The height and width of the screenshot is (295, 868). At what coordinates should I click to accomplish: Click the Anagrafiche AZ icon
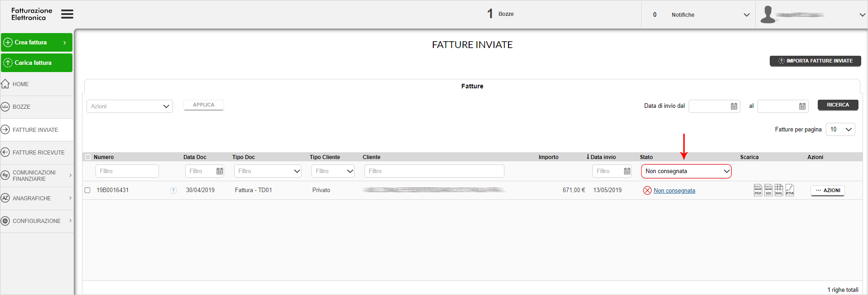(x=5, y=198)
